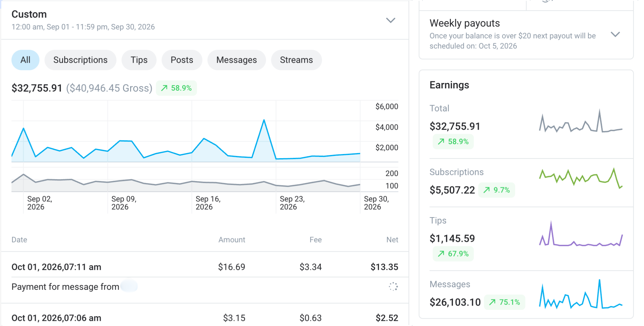Expand the Weekly payouts chevron
Screen dimensions: 644x326
pyautogui.click(x=615, y=34)
